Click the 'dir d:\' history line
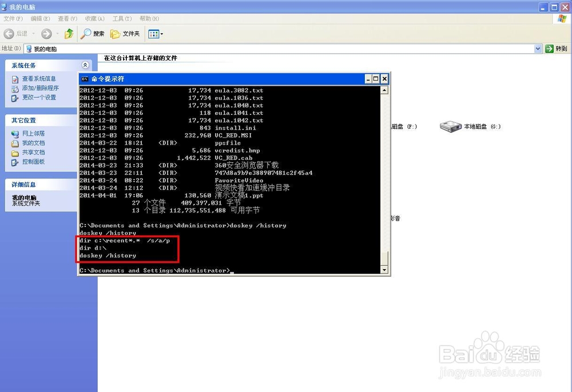The image size is (572, 392). pos(93,248)
